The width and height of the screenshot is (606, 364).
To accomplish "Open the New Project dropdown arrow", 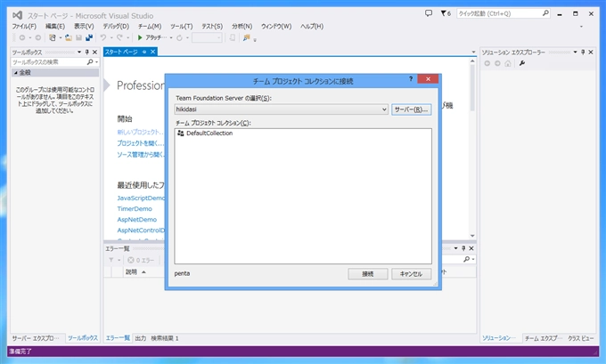I will [x=61, y=38].
